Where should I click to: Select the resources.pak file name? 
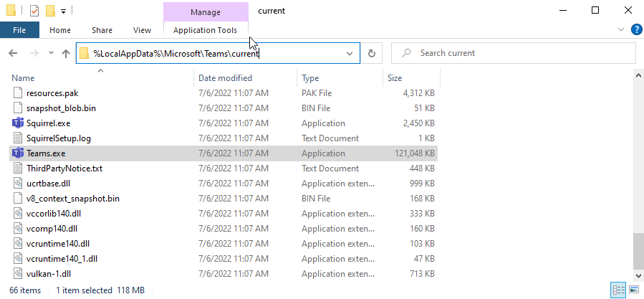[52, 93]
